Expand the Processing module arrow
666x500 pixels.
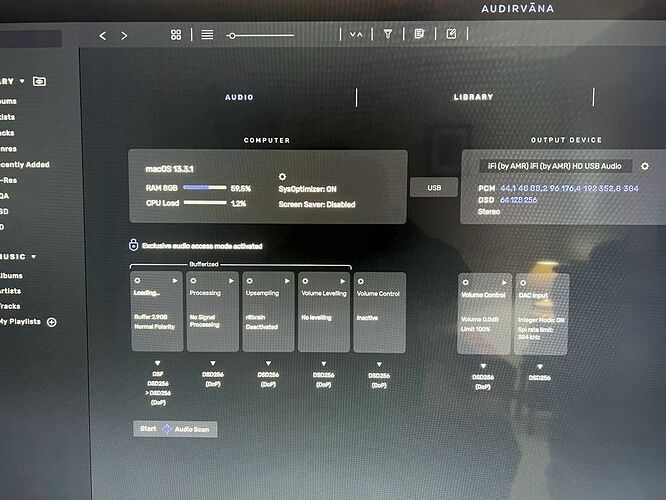coord(231,281)
